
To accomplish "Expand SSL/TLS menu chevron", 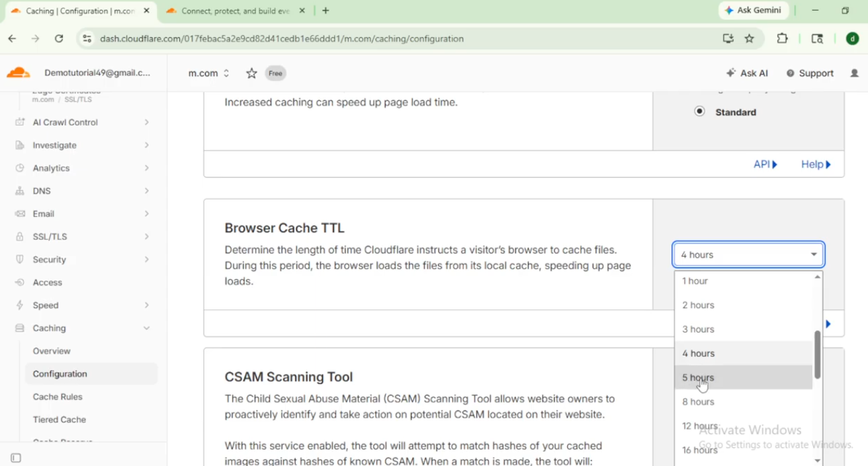I will point(147,237).
